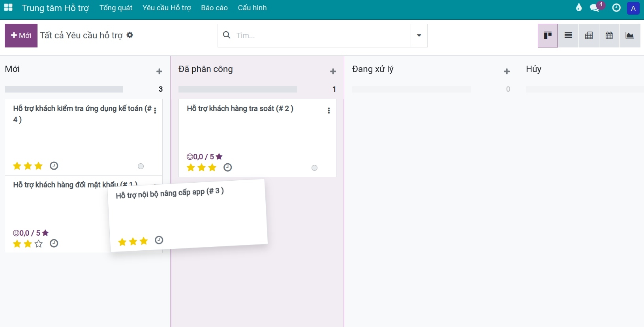This screenshot has height=327, width=644.
Task: Quick-add a ticket in "Đang xử lý" column
Action: (507, 72)
